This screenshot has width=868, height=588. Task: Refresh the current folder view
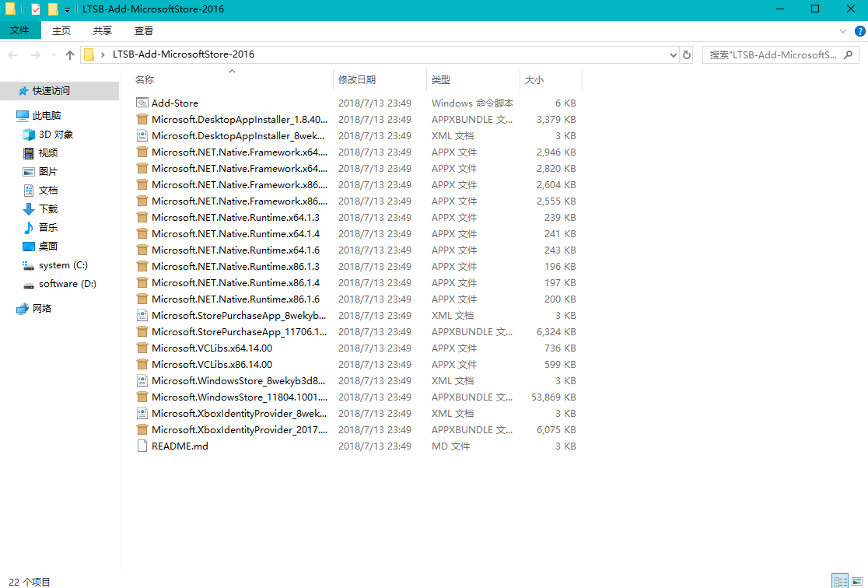[x=687, y=54]
